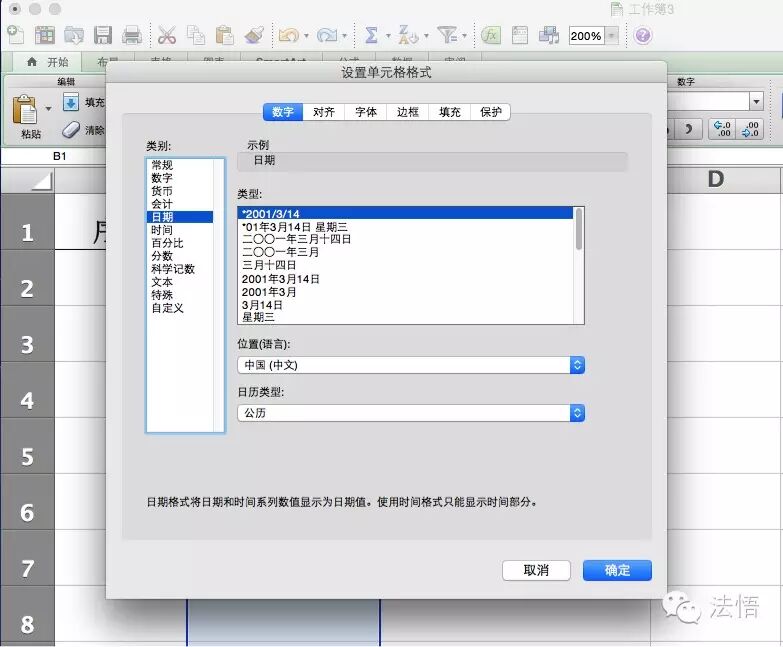Choose the 2001年3月14日 date type
The width and height of the screenshot is (783, 647).
tap(405, 279)
